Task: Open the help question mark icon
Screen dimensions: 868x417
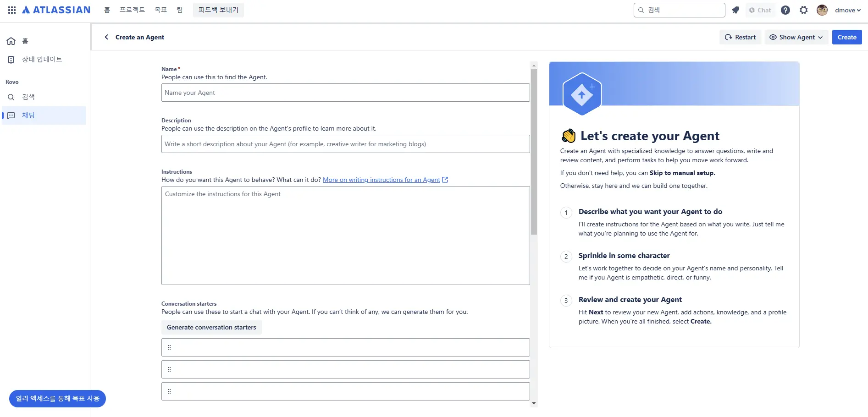Action: (785, 10)
